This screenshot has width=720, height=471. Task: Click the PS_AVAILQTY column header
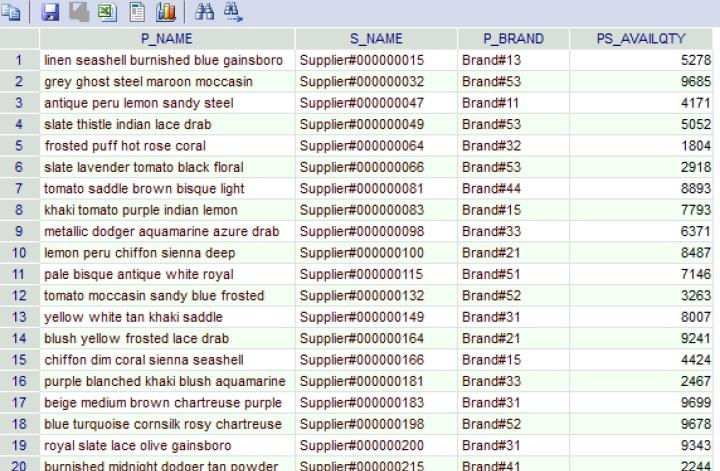641,39
